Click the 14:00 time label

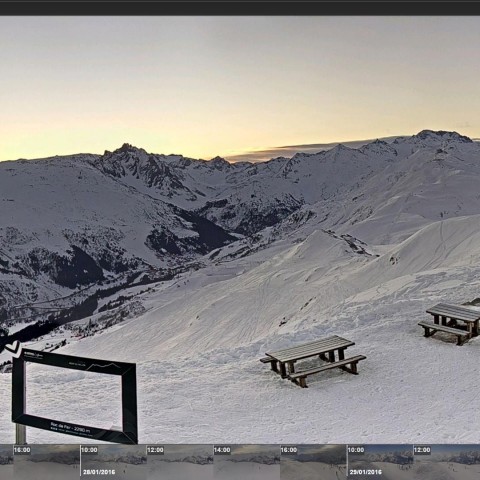222,450
